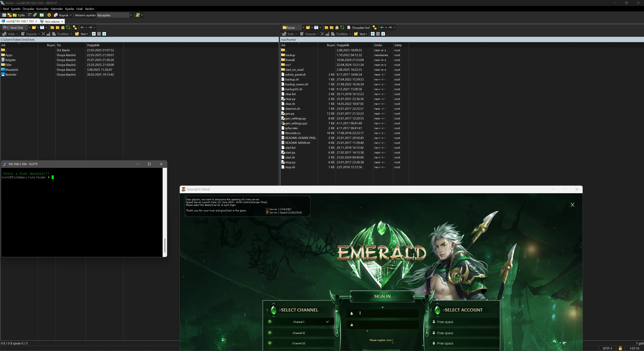Click remote panel filter funnel icon
The width and height of the screenshot is (644, 351).
pyautogui.click(x=316, y=28)
